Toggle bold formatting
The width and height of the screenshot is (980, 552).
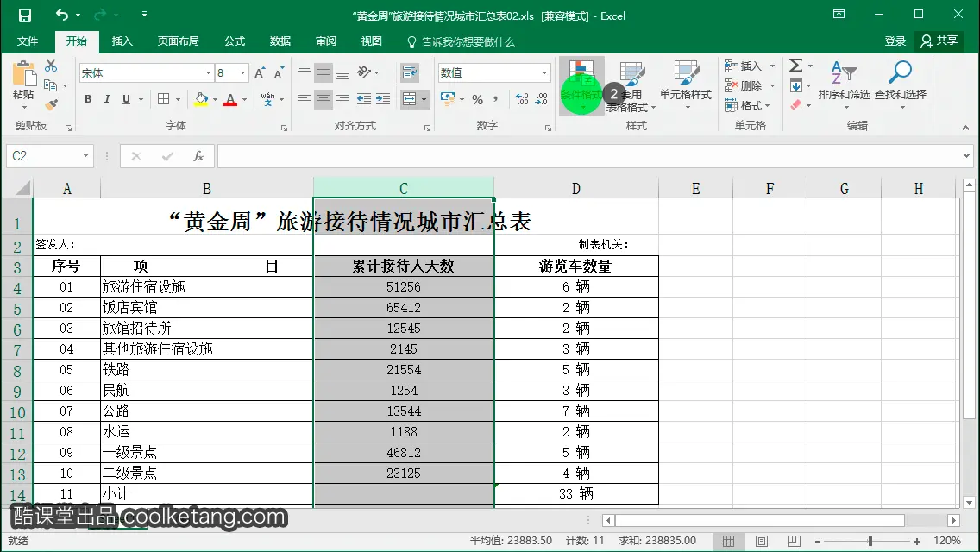(x=88, y=99)
